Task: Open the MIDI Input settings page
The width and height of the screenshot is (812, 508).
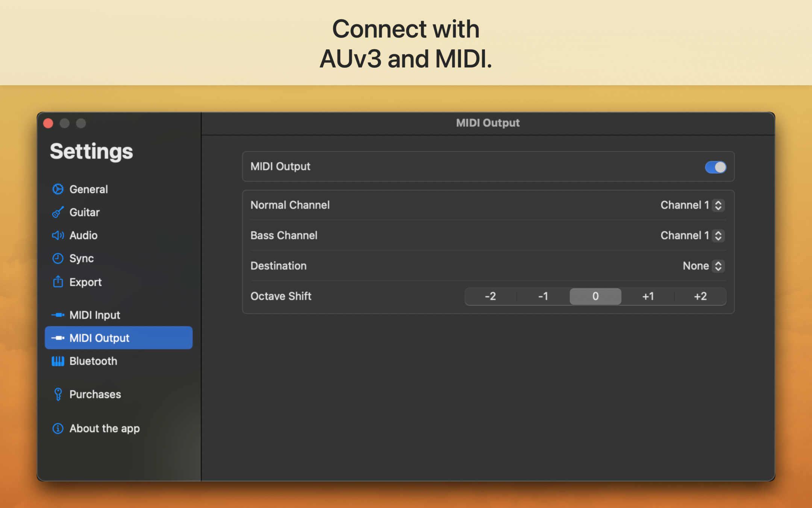Action: pos(95,315)
